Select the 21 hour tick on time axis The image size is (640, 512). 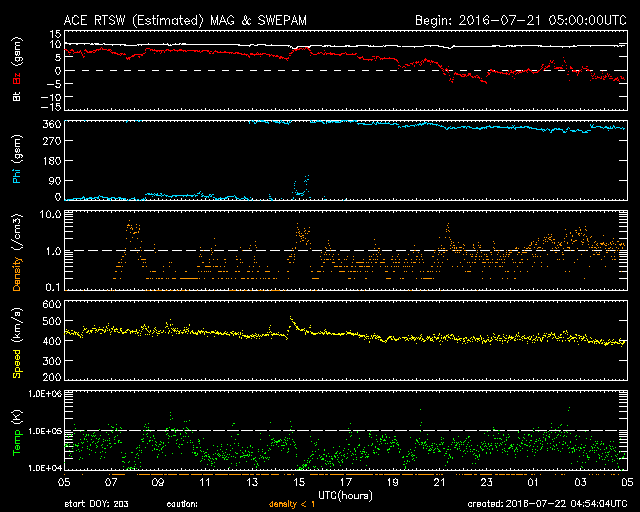439,481
